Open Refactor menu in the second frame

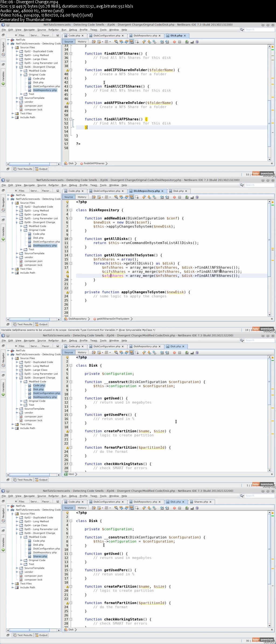tap(53, 185)
